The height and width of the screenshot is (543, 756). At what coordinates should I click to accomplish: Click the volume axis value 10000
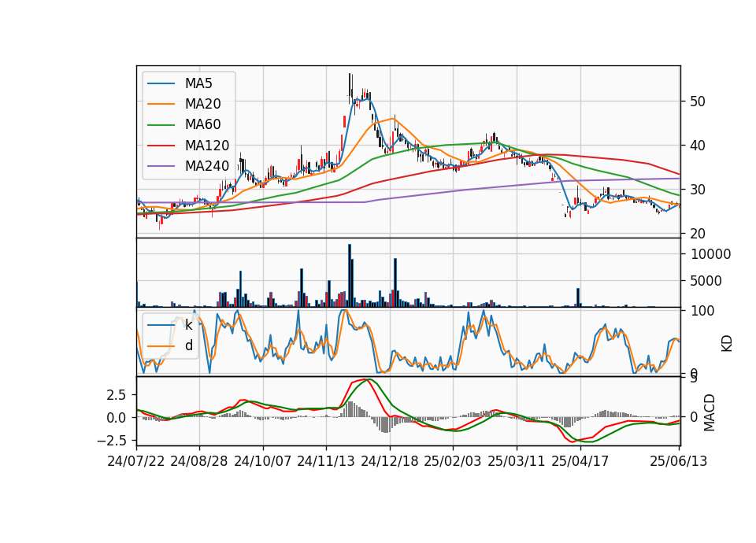pyautogui.click(x=710, y=254)
